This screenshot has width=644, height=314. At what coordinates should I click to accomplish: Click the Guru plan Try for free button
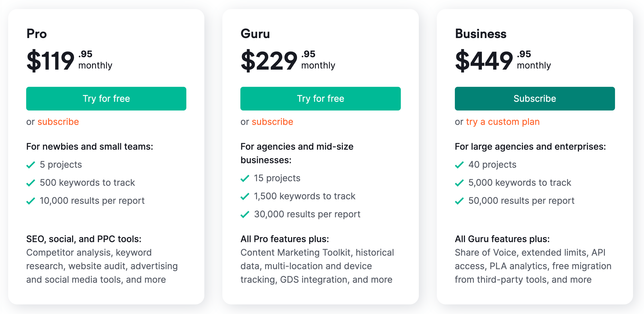pyautogui.click(x=320, y=99)
